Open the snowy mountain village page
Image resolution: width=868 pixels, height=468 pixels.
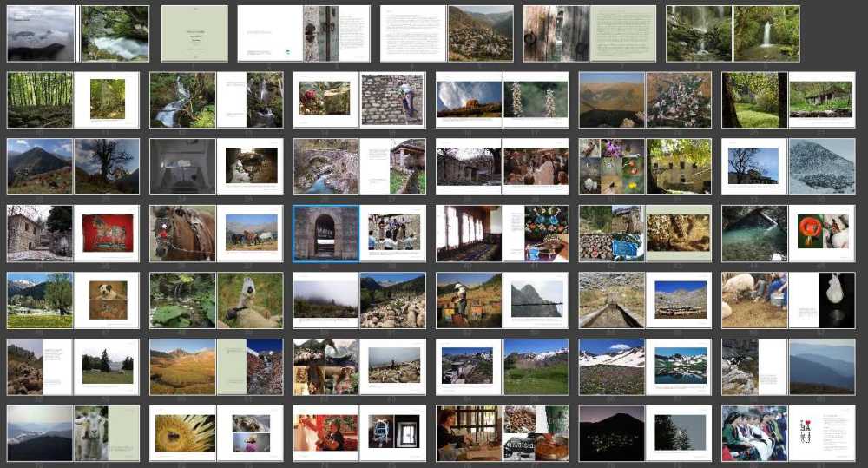coord(821,166)
